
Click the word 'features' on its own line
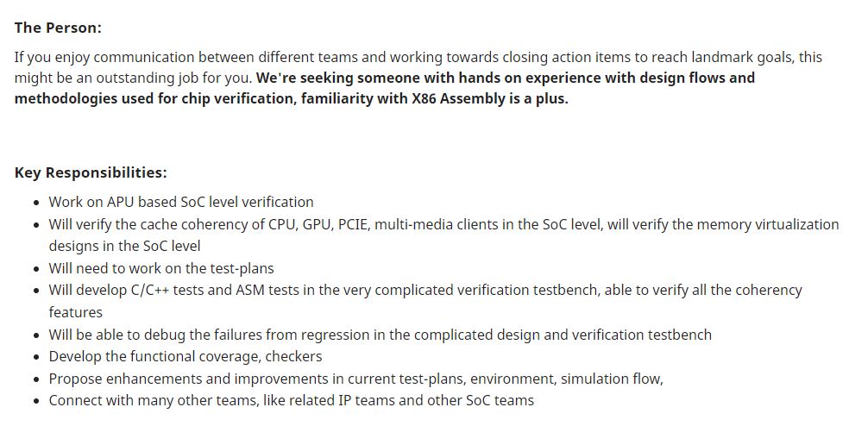point(76,312)
